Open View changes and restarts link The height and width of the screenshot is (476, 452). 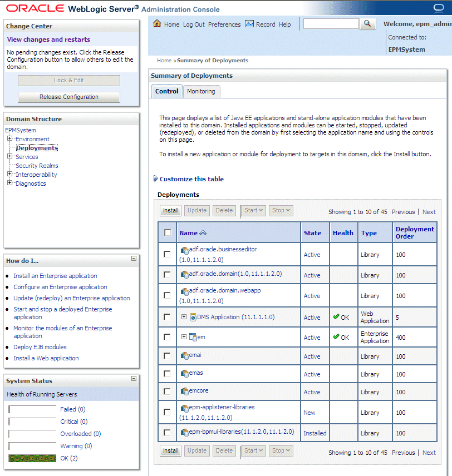(48, 39)
